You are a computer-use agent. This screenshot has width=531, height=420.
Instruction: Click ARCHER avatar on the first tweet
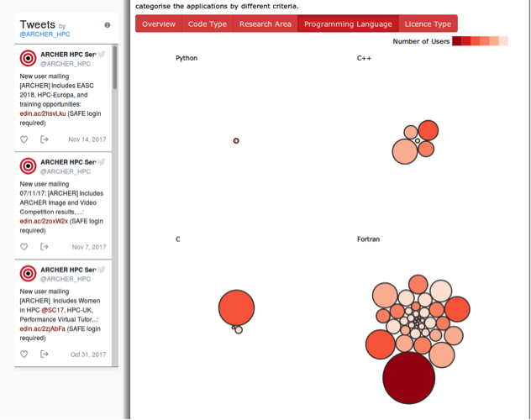pyautogui.click(x=28, y=58)
